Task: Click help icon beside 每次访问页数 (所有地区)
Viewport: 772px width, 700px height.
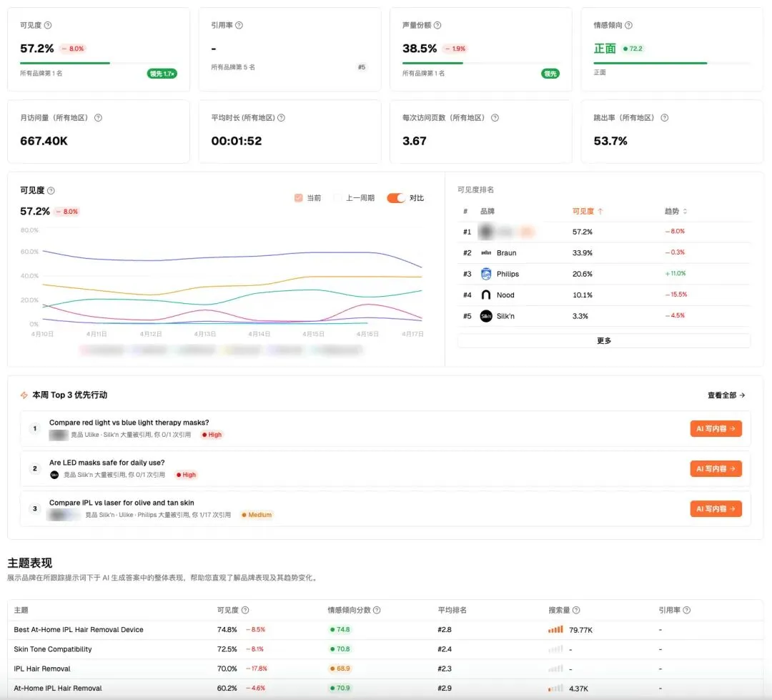Action: [x=495, y=118]
